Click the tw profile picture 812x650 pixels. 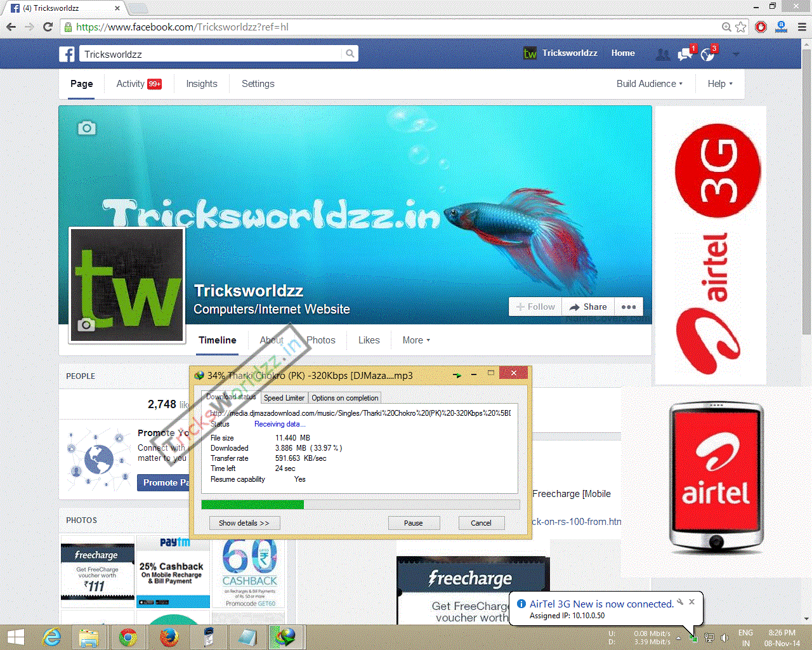pyautogui.click(x=127, y=285)
